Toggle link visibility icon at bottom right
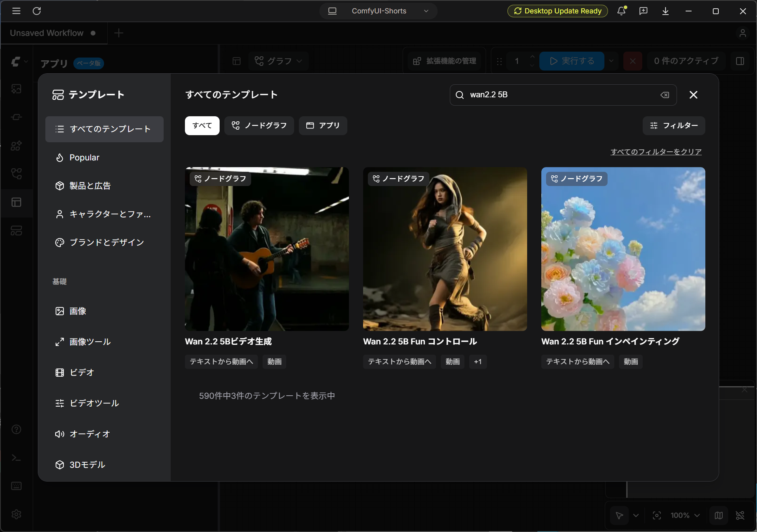 pos(740,515)
